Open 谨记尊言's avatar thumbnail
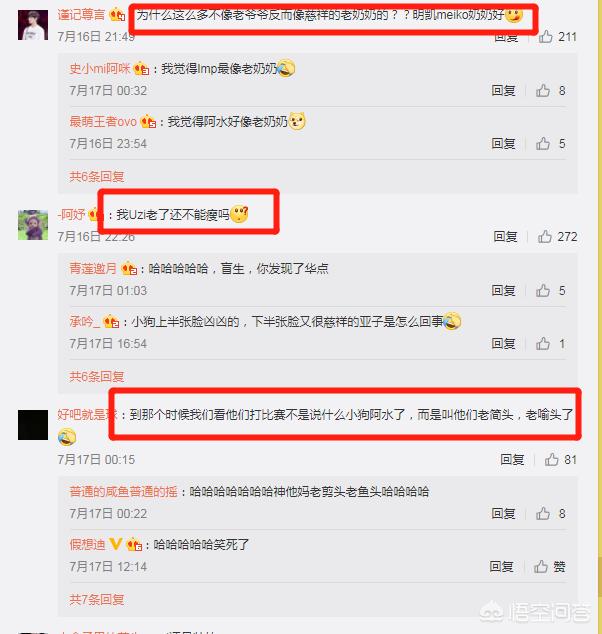The width and height of the screenshot is (602, 634). (x=33, y=25)
